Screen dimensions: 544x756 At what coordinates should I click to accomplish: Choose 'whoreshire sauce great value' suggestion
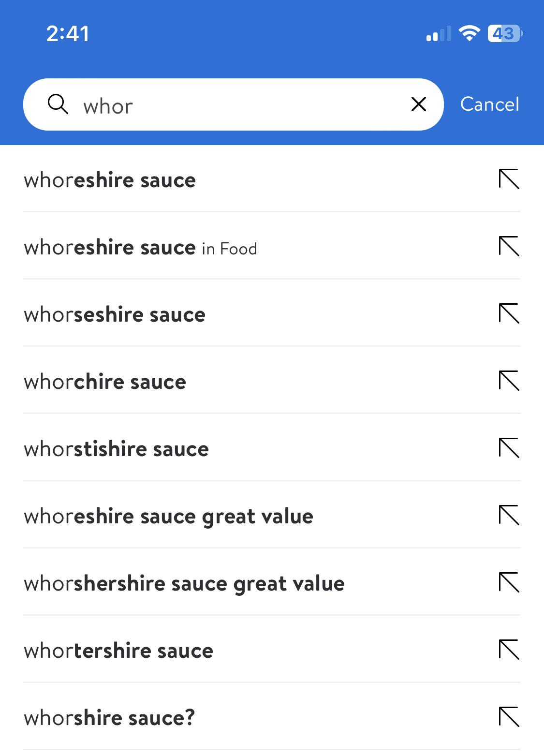pos(169,517)
